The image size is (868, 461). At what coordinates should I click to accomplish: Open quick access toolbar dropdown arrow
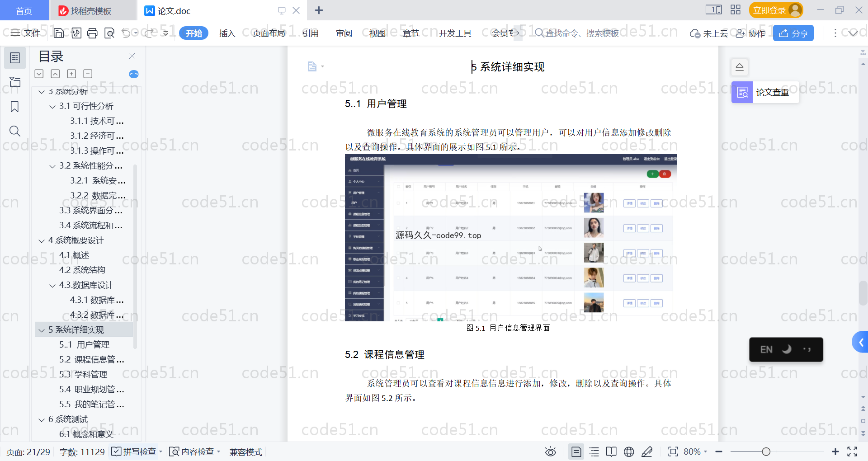point(165,33)
